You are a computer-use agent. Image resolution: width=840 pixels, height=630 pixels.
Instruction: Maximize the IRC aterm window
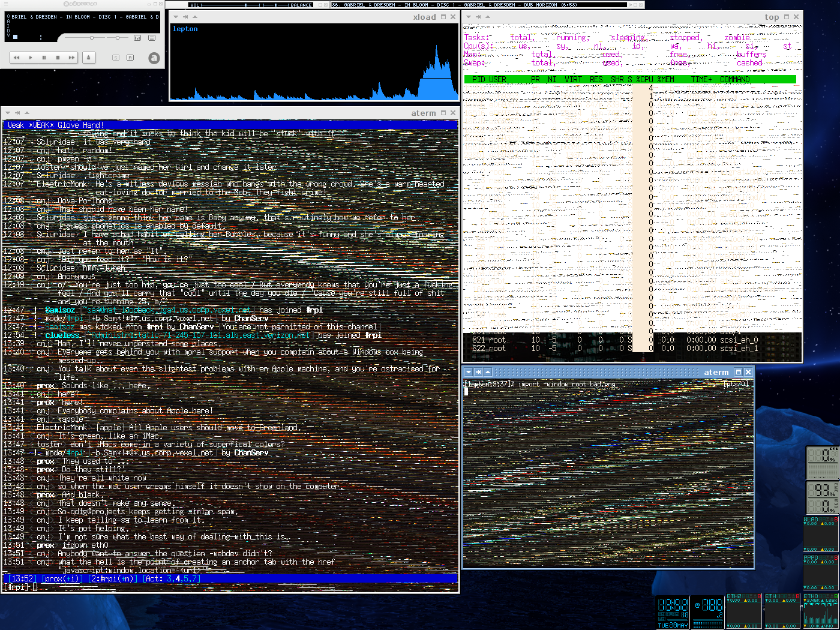coord(443,113)
